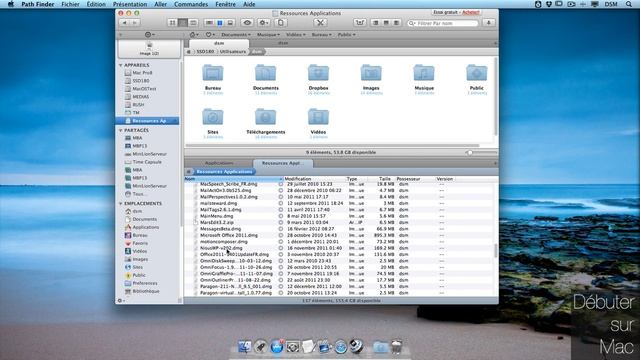Click the crossed tools icon in toolbar

pos(320,23)
